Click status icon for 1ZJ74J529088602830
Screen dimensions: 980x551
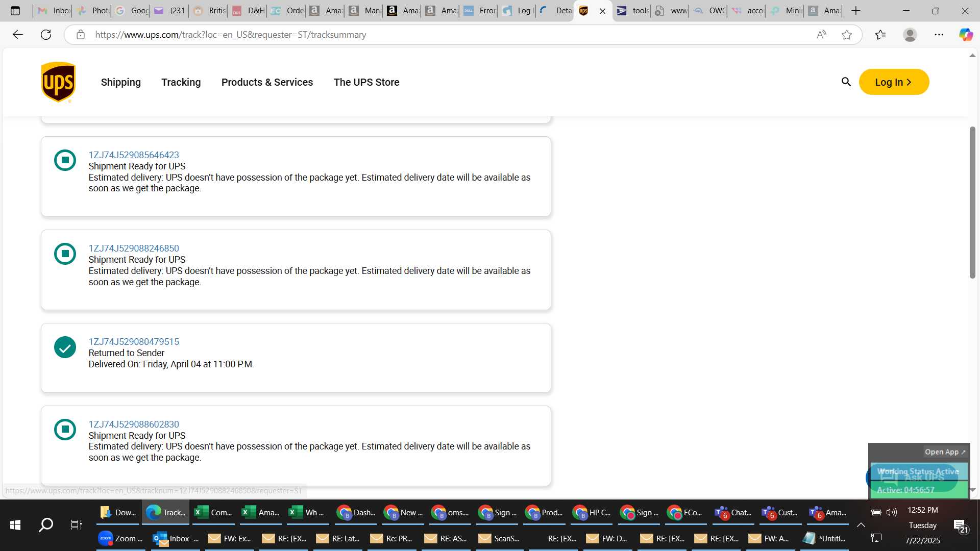pyautogui.click(x=65, y=430)
